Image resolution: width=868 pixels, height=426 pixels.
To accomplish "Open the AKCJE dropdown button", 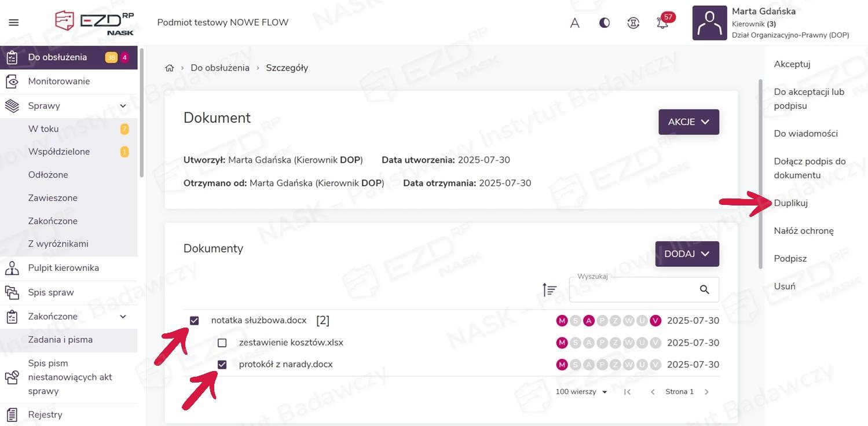I will pyautogui.click(x=688, y=122).
